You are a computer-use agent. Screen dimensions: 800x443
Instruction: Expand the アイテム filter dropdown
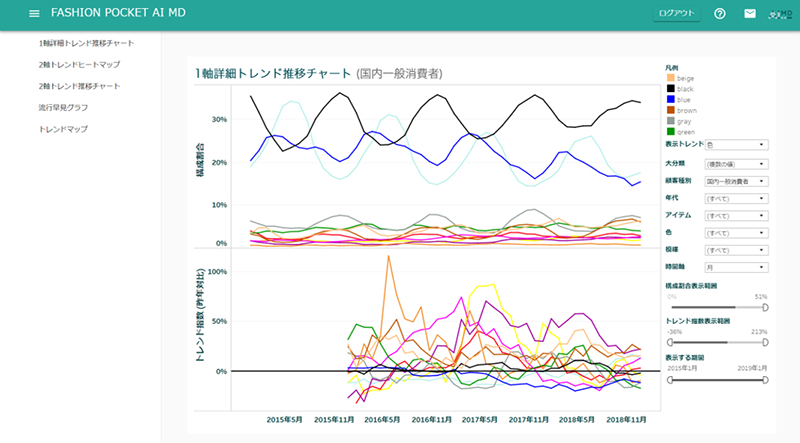click(x=736, y=216)
